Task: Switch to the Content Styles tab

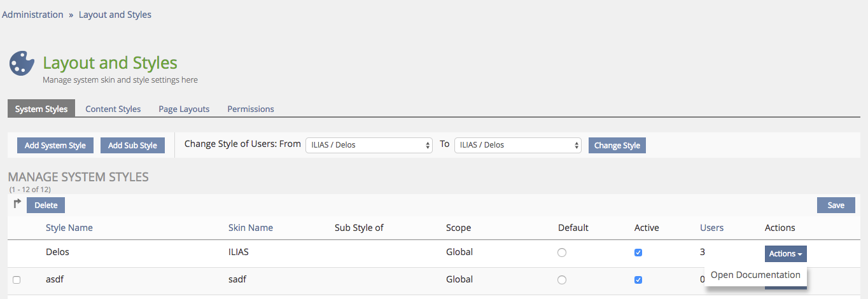Action: [113, 109]
